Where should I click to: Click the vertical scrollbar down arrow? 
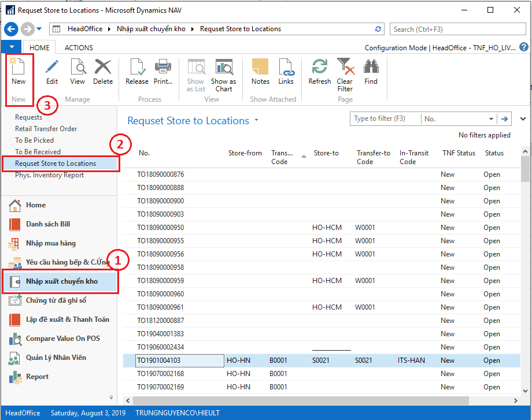[525, 391]
